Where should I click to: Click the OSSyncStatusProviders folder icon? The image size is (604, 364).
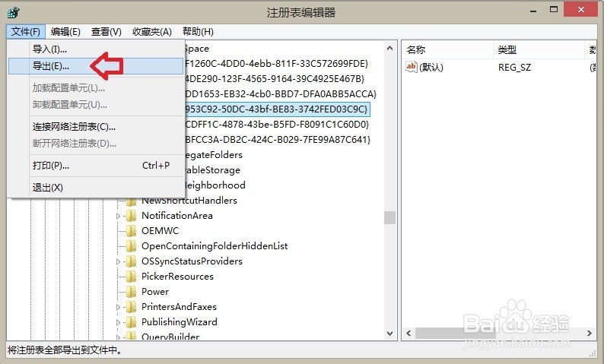[x=132, y=261]
